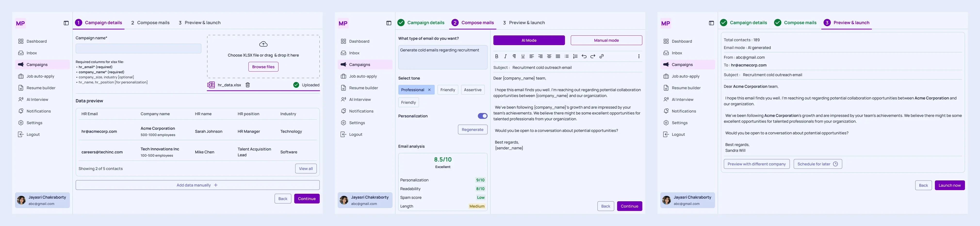Go to Preview & launch step on Campaign details screen
The height and width of the screenshot is (226, 980).
[200, 23]
